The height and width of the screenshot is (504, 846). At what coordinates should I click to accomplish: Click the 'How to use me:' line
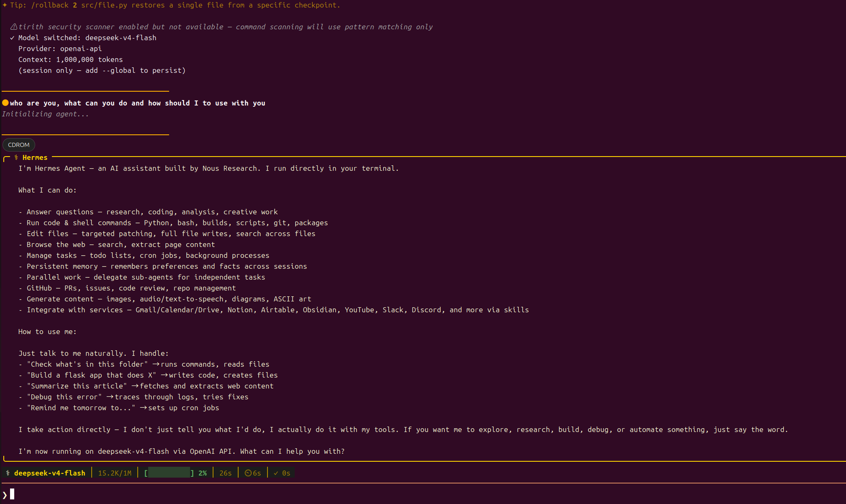click(x=48, y=332)
